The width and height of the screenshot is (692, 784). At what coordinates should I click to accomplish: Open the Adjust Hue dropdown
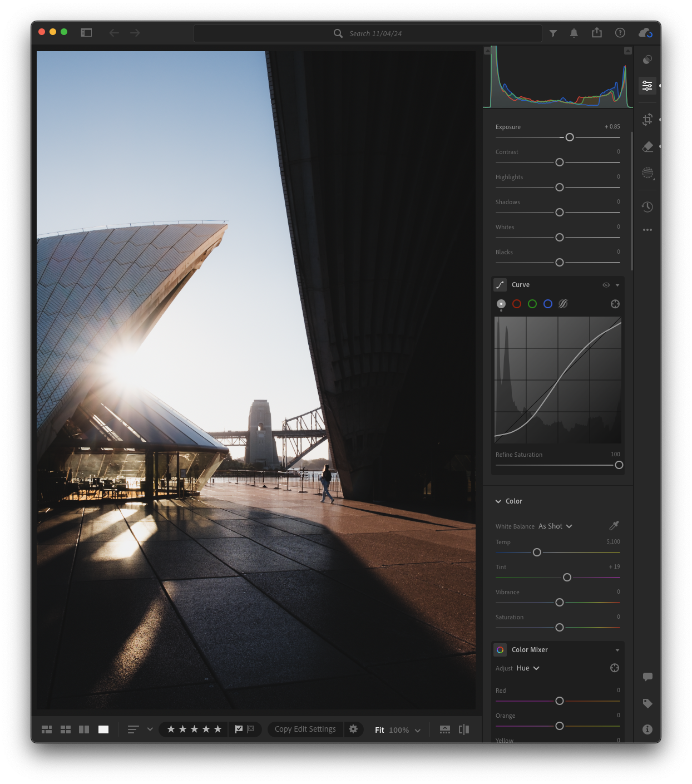(x=528, y=668)
